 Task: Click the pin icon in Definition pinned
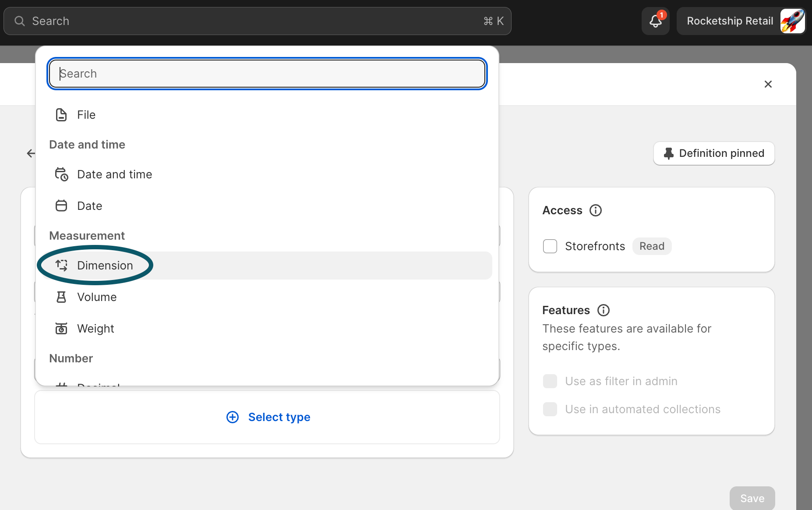click(668, 153)
